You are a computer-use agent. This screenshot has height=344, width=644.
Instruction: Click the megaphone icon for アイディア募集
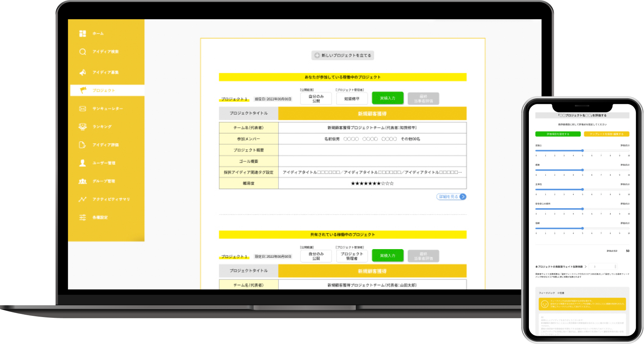(x=82, y=72)
